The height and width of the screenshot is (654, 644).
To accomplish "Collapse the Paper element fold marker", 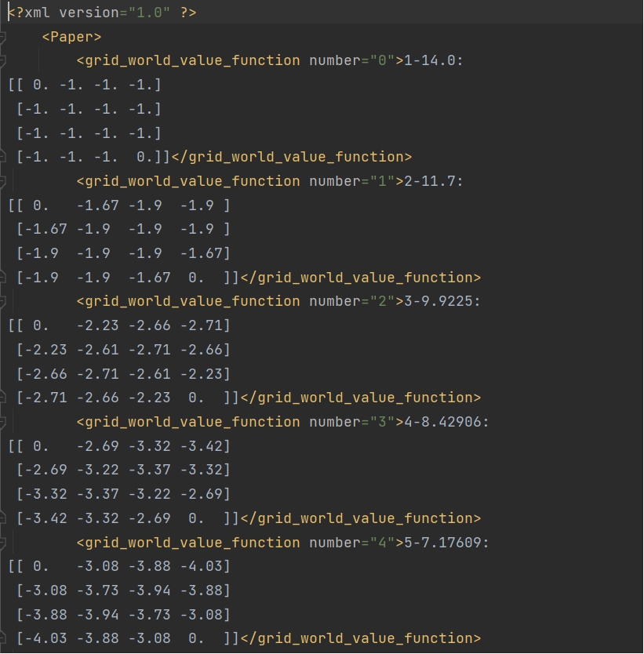I will (3, 36).
